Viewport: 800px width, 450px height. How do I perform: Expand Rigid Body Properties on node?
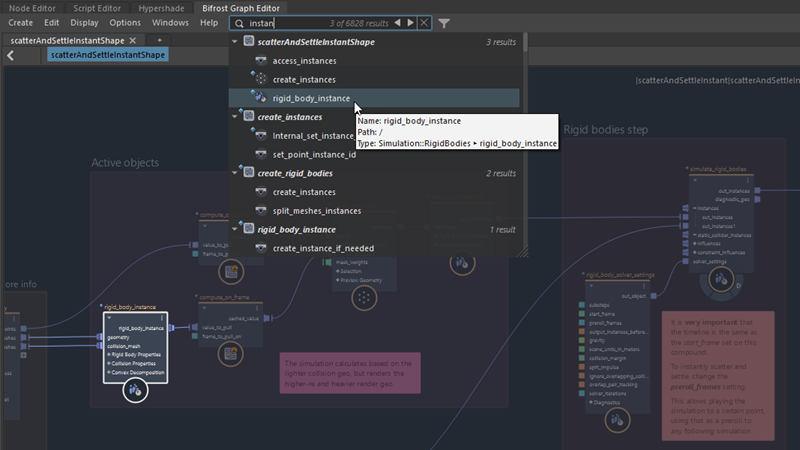point(109,355)
